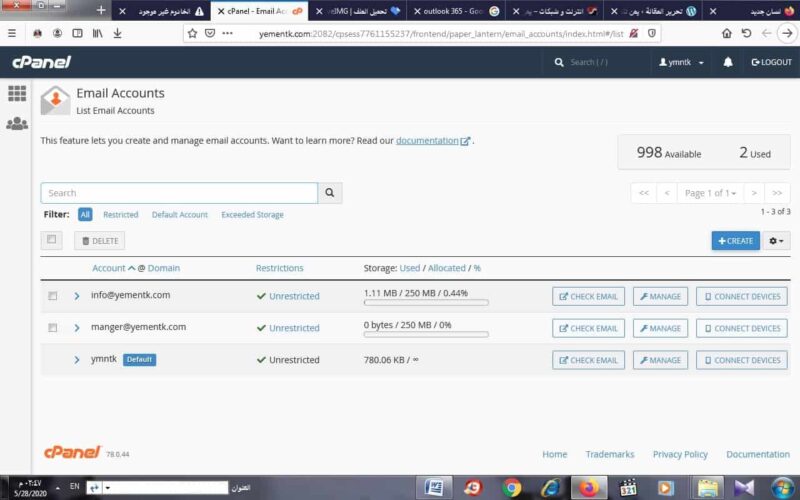The width and height of the screenshot is (800, 500).
Task: Click the Firefox downloads arrow icon
Action: pyautogui.click(x=117, y=33)
